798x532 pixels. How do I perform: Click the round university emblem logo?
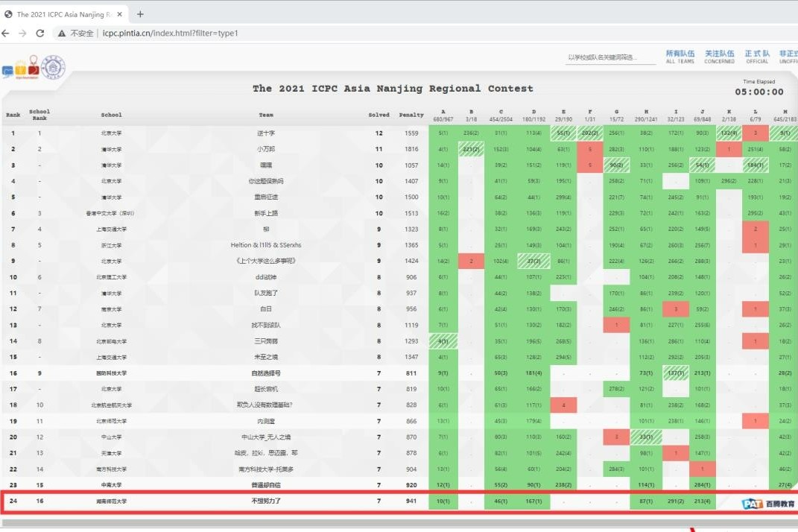pos(54,68)
